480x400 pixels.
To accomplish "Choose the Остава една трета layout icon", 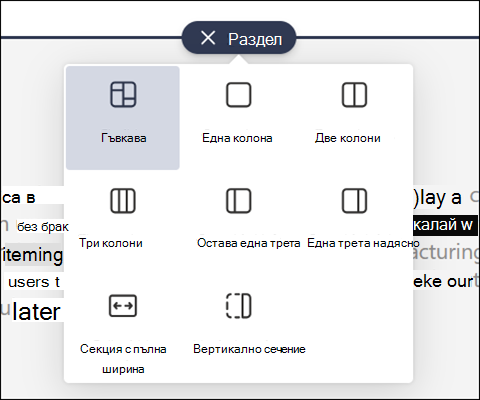I will (x=239, y=201).
